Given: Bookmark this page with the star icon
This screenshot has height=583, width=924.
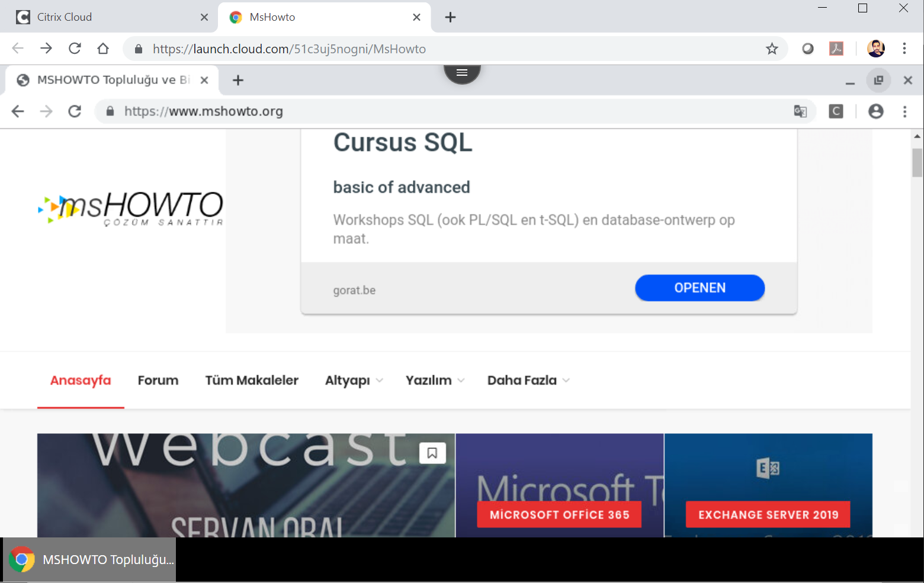Looking at the screenshot, I should pos(772,49).
